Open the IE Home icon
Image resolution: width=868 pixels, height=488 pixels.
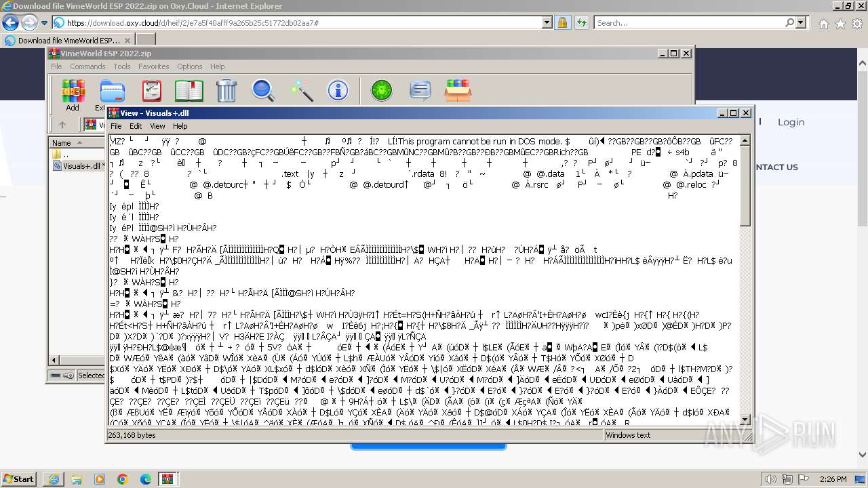click(823, 24)
